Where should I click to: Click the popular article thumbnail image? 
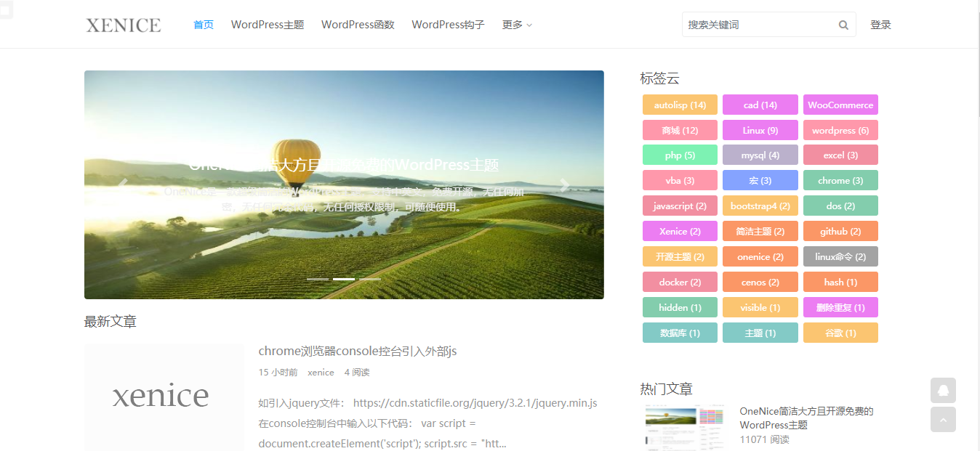pyautogui.click(x=683, y=427)
